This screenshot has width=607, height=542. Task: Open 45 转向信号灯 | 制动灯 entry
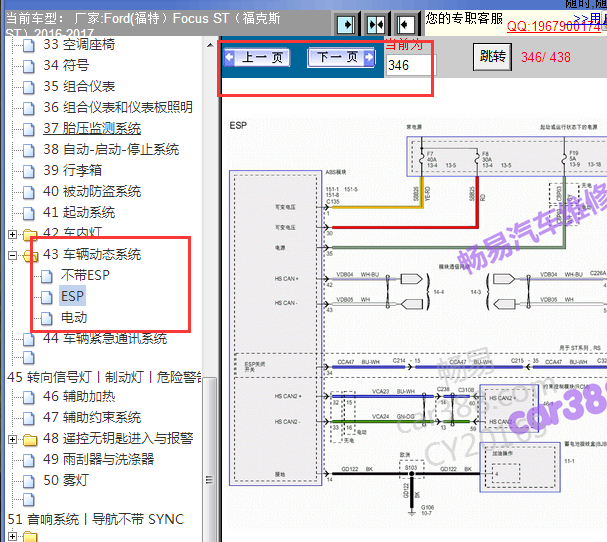click(104, 377)
